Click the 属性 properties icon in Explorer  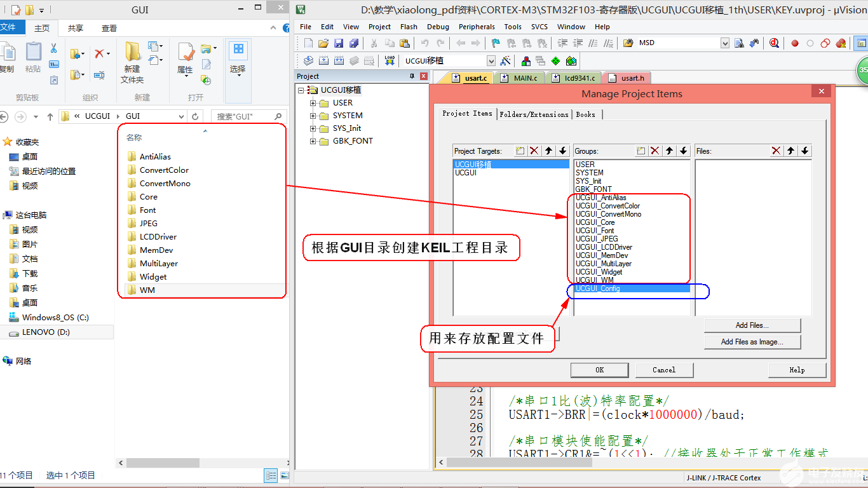click(x=185, y=58)
